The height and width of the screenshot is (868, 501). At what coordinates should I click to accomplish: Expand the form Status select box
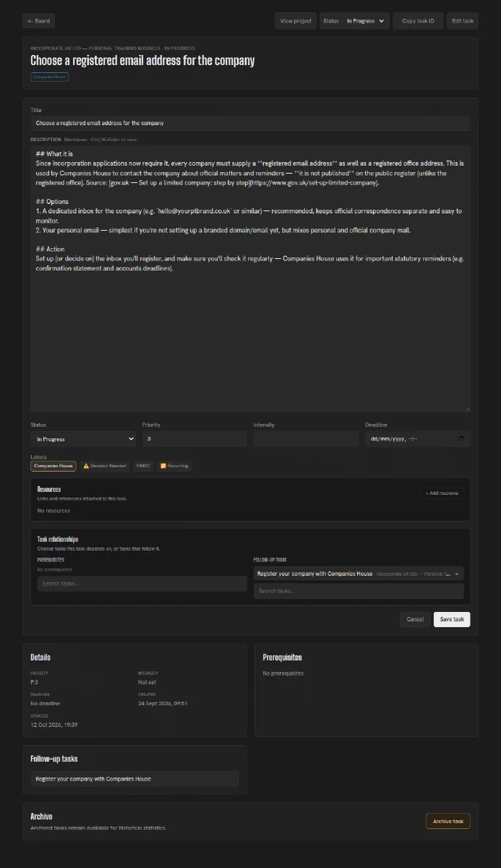83,439
